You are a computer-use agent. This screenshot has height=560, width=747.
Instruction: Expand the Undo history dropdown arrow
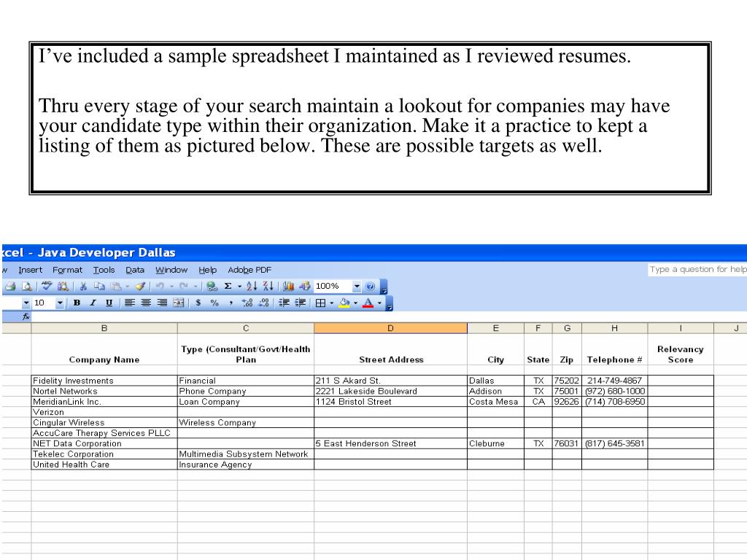tap(171, 286)
